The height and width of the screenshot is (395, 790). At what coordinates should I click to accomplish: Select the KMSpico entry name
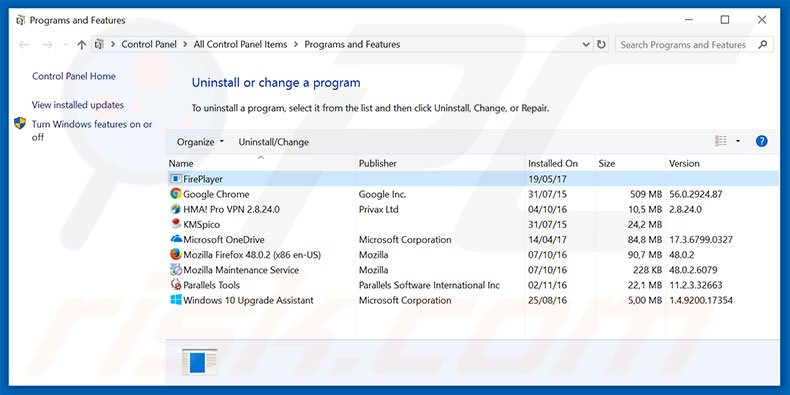pos(202,224)
